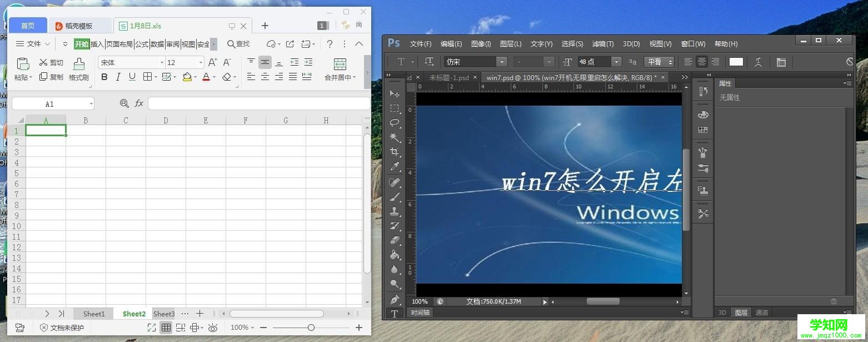Increase font size in WPS

(x=213, y=62)
